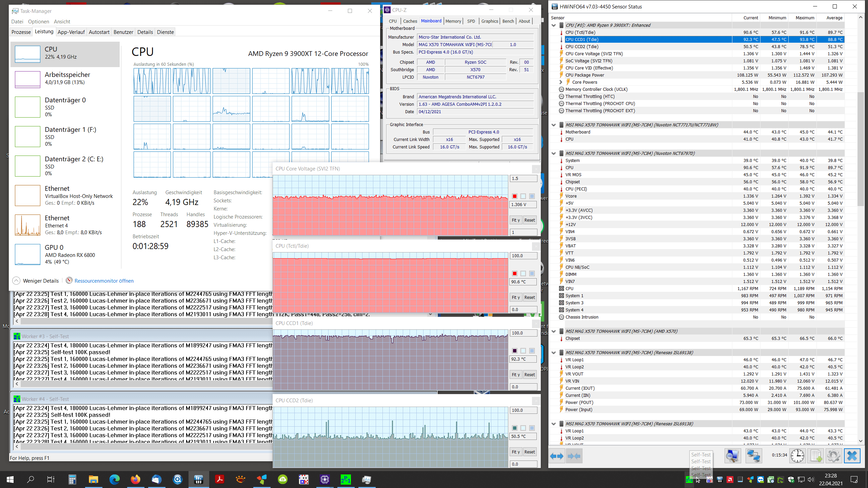868x488 pixels.
Task: Click red color swatch in Core Voltage graph
Action: click(x=515, y=196)
